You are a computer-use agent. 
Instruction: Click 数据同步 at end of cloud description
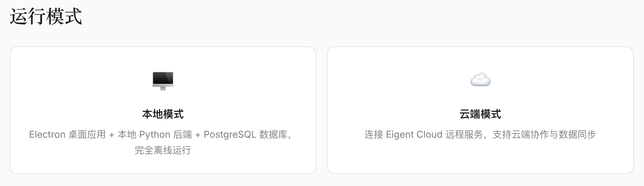tap(577, 135)
